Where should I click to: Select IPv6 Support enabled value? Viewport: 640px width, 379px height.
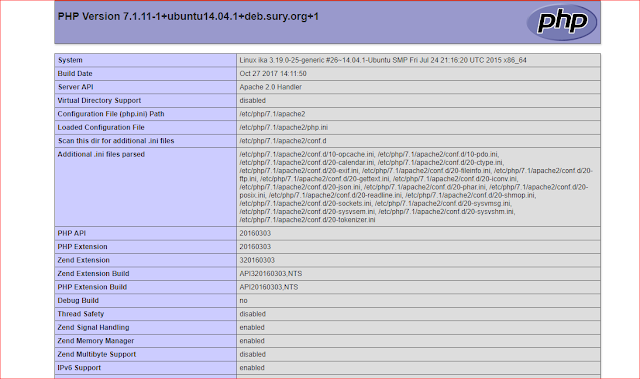coord(252,368)
